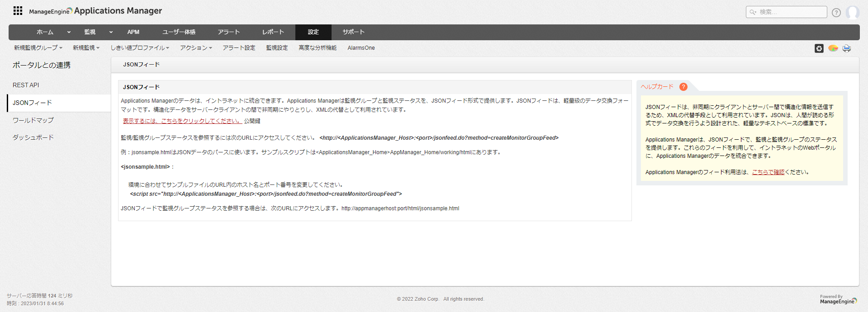Screen dimensions: 868x312
Task: Click the question mark help icon in the header
Action: click(836, 13)
